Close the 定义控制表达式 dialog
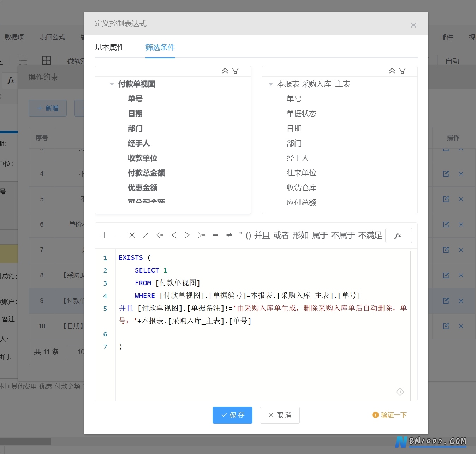Screen dimensions: 476x454 [x=413, y=25]
